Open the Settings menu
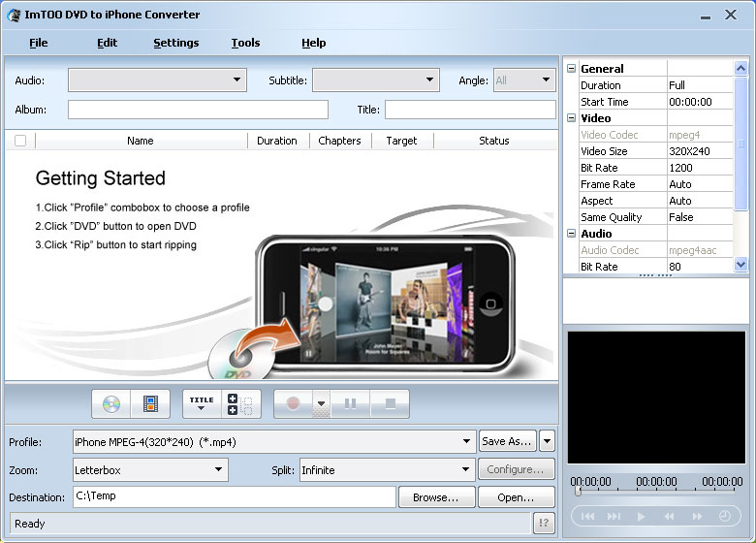Image resolution: width=756 pixels, height=543 pixels. point(176,43)
